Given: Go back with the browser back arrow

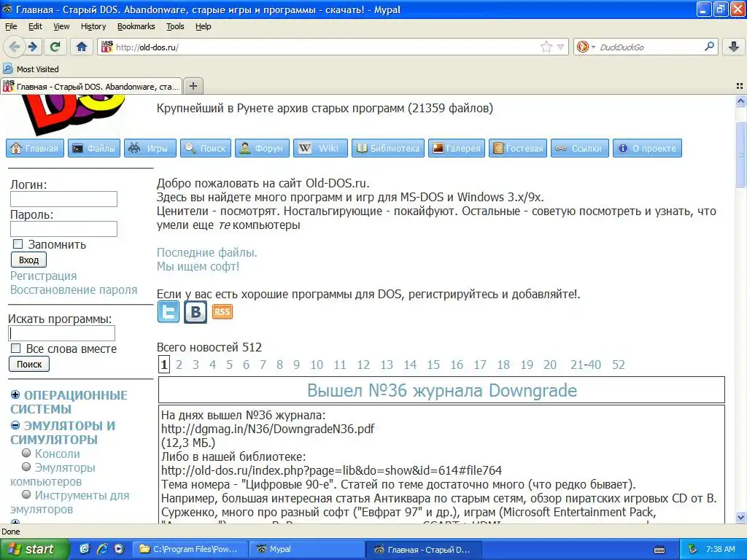Looking at the screenshot, I should (15, 47).
